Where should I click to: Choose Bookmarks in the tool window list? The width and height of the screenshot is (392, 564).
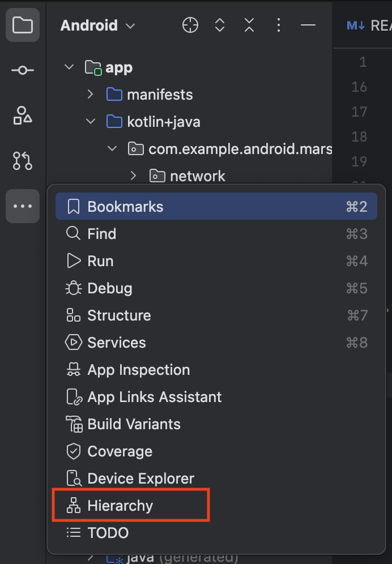(x=125, y=207)
